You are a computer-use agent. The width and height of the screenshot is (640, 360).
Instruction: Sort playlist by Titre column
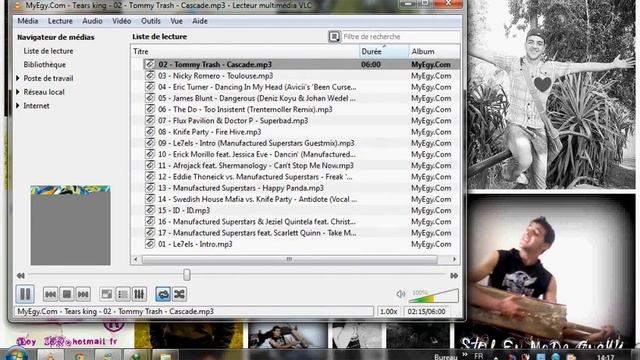tap(245, 51)
